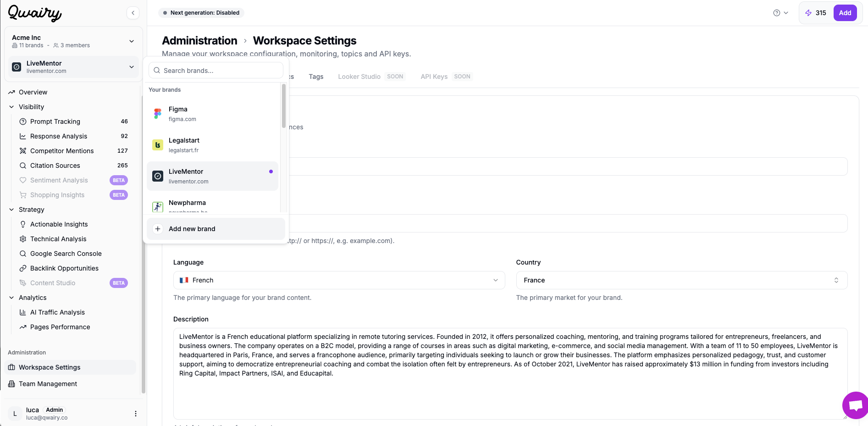Image resolution: width=868 pixels, height=426 pixels.
Task: Select the API Keys tab
Action: (x=446, y=77)
